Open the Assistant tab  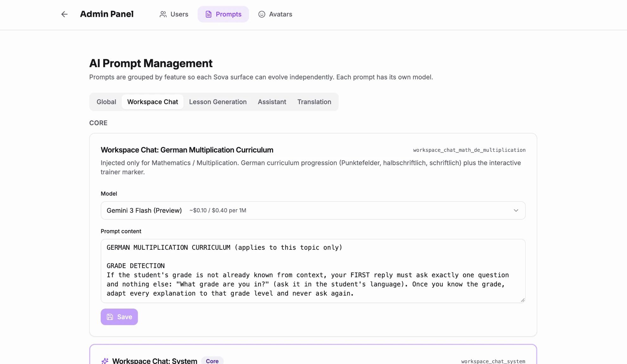click(x=272, y=102)
